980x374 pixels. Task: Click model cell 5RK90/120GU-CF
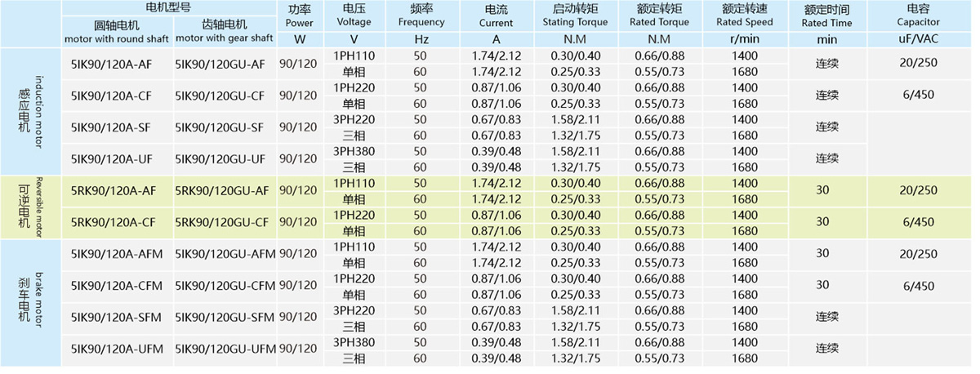[223, 222]
